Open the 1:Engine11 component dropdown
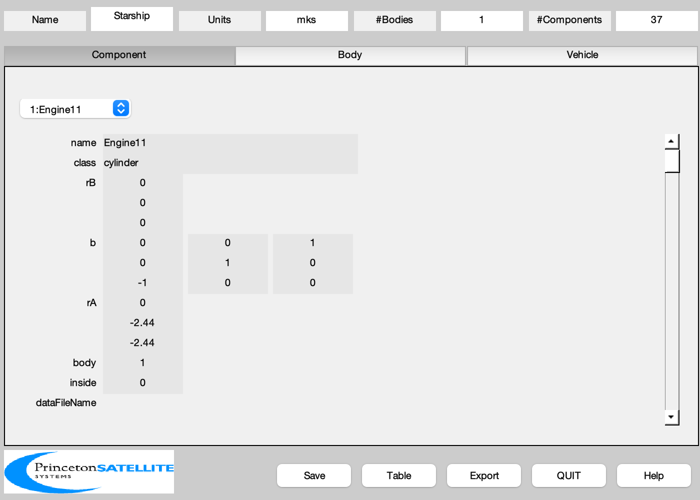The image size is (700, 500). point(75,109)
